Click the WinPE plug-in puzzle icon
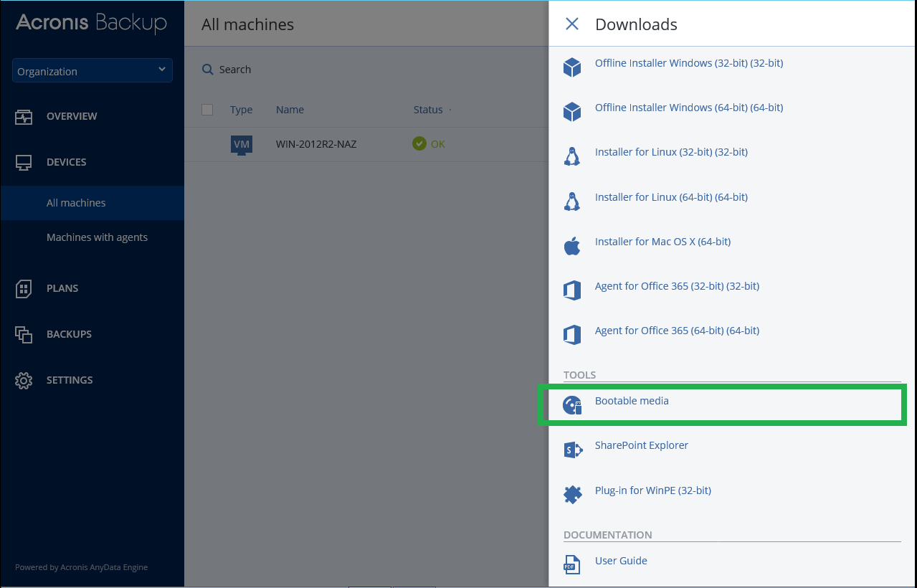This screenshot has width=917, height=588. (572, 495)
